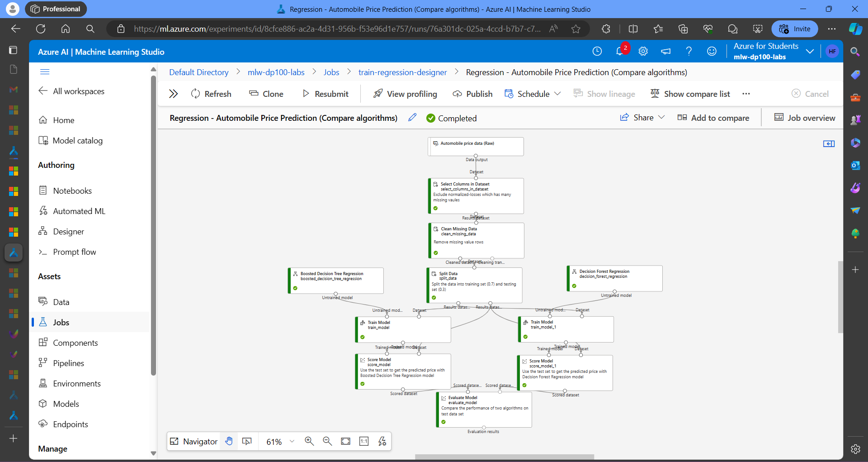Toggle the Navigator panel
The image size is (868, 462).
193,441
